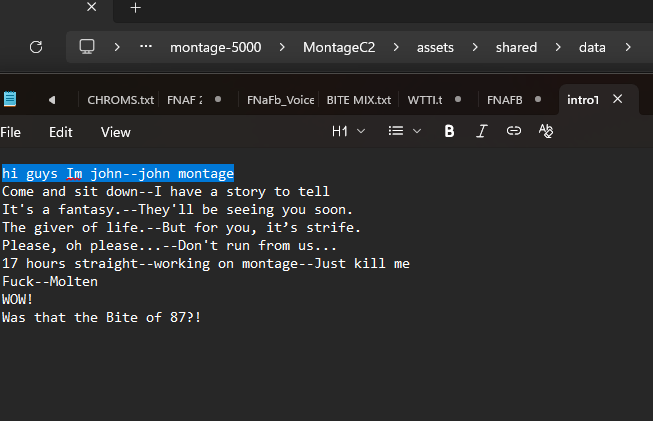Click the line 'WOW!'
This screenshot has height=421, width=653.
point(17,299)
